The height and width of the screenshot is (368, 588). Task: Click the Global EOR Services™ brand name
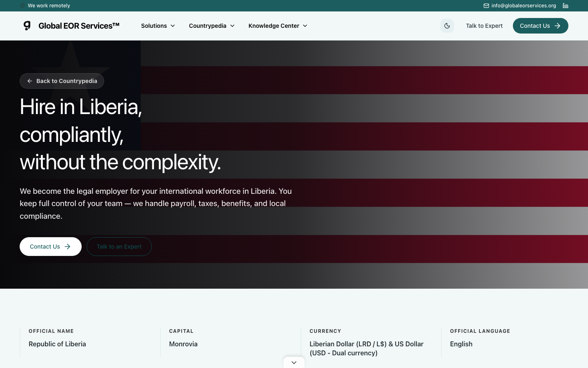point(79,26)
